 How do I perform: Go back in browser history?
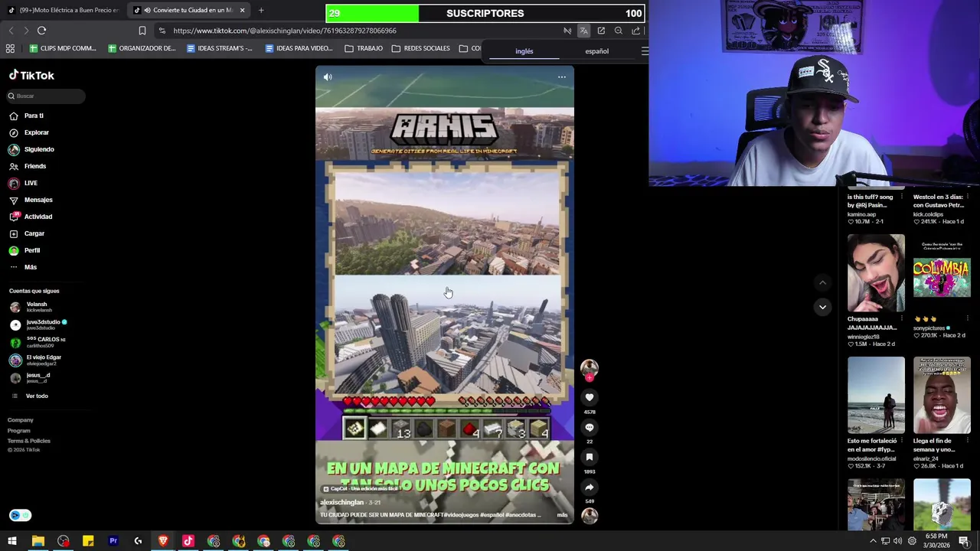pos(11,31)
